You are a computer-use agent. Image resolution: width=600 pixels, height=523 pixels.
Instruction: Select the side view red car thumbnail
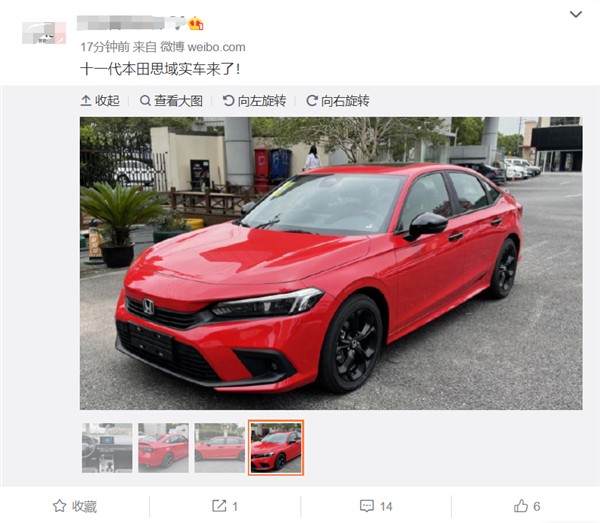[220, 448]
